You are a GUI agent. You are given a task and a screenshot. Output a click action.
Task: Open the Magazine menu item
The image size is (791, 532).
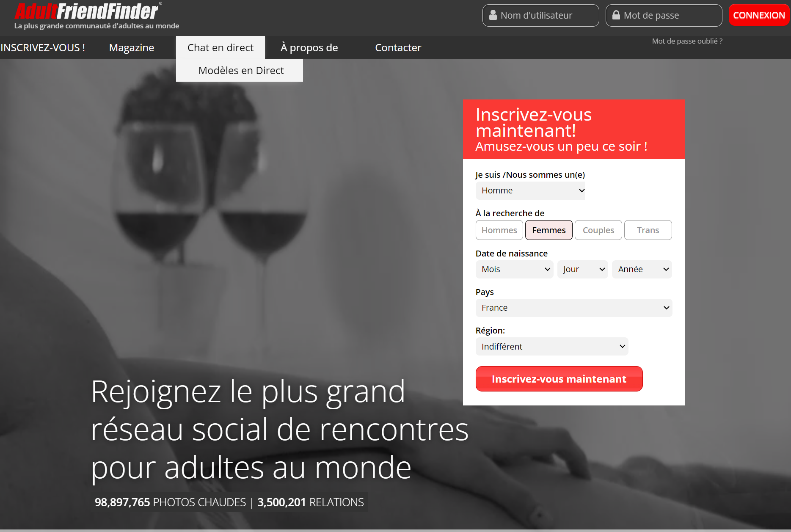(132, 47)
